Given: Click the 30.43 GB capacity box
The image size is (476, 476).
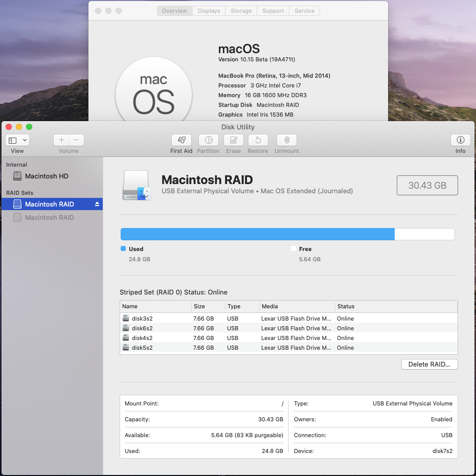Looking at the screenshot, I should click(x=427, y=185).
